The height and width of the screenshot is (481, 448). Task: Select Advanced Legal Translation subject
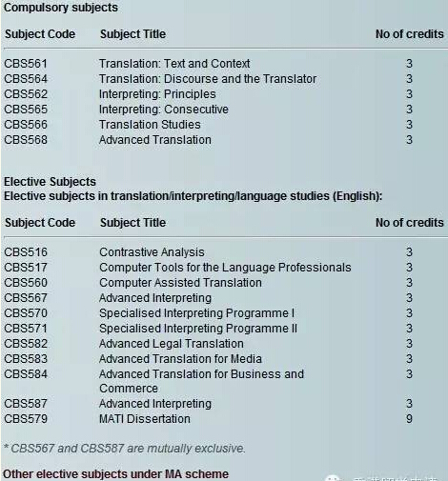(x=172, y=344)
